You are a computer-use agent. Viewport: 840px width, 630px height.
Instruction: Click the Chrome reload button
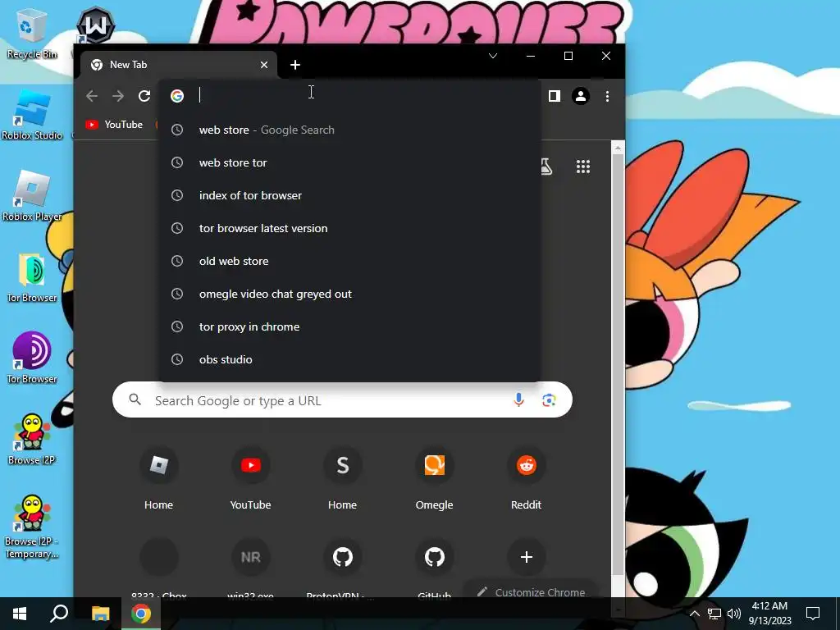coord(144,96)
